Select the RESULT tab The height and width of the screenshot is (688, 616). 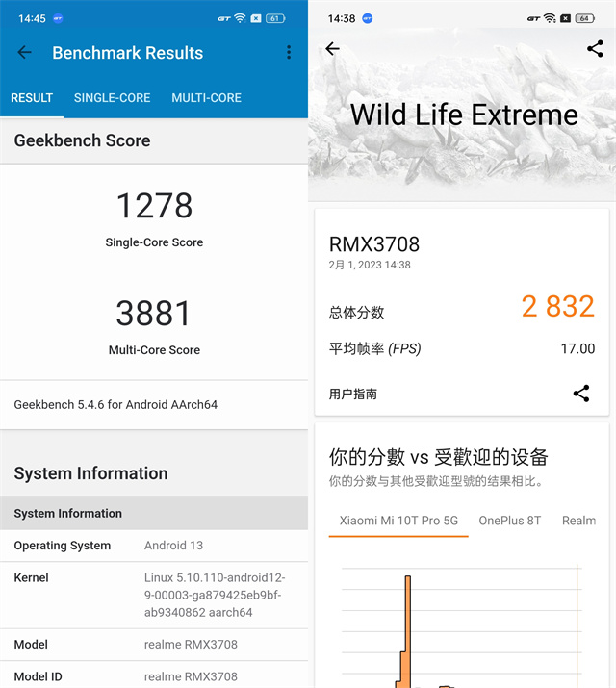(x=32, y=98)
